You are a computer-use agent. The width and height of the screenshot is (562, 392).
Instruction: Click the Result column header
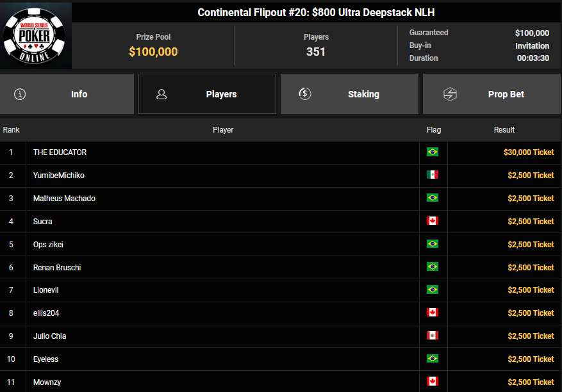click(504, 130)
